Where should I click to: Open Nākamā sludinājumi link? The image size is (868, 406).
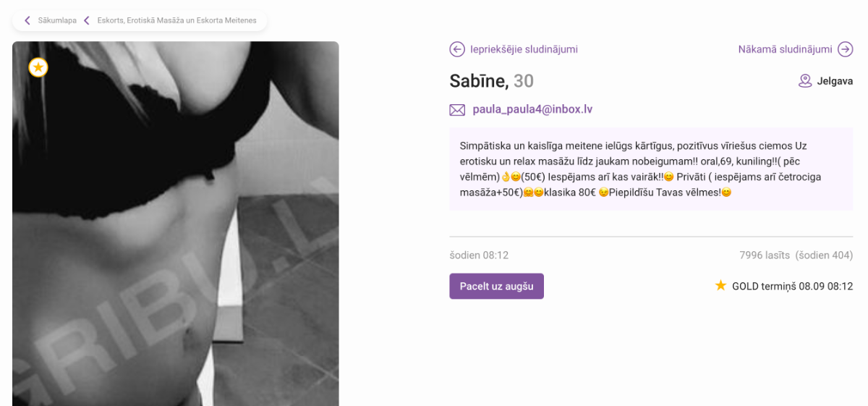pos(785,49)
